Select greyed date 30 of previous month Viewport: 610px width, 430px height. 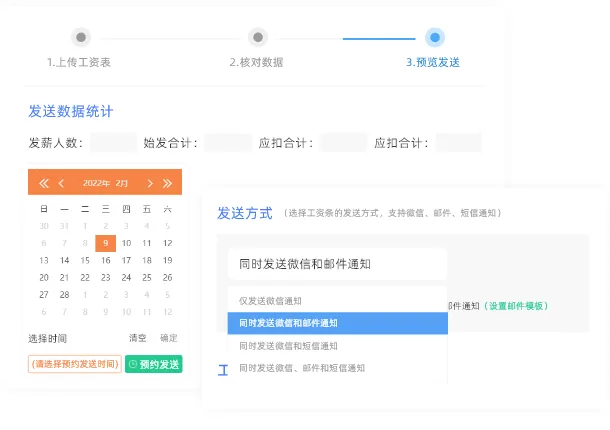44,226
